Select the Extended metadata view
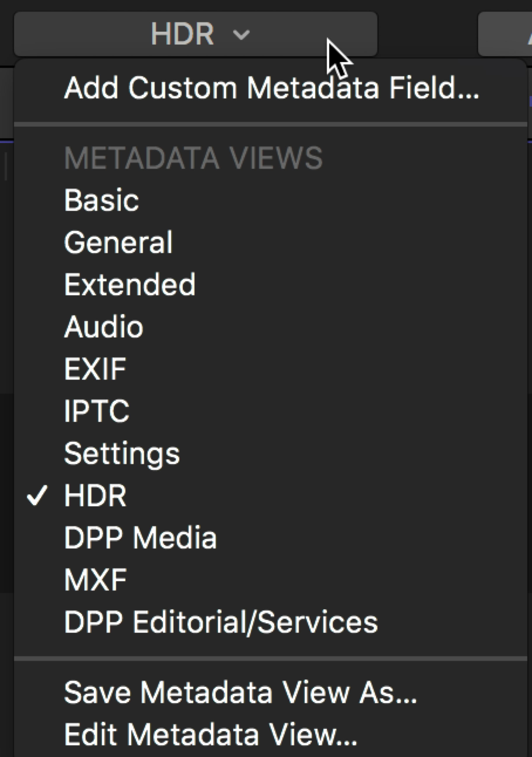Screen dimensions: 532x757 pyautogui.click(x=130, y=284)
